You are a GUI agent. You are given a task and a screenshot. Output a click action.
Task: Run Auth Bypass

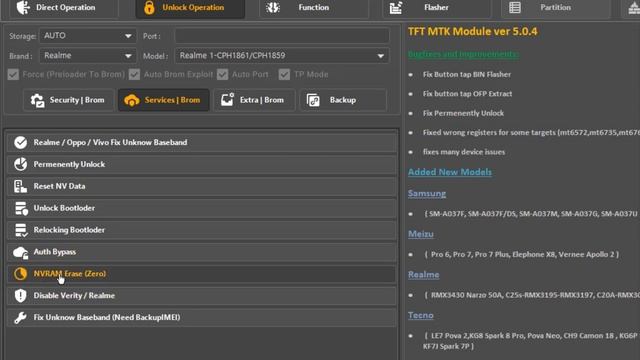pos(202,252)
